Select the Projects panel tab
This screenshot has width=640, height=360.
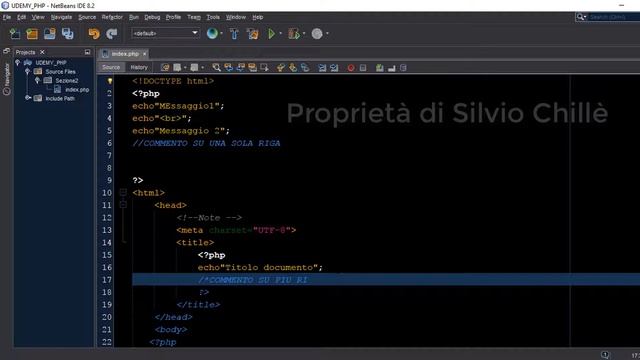pos(25,52)
